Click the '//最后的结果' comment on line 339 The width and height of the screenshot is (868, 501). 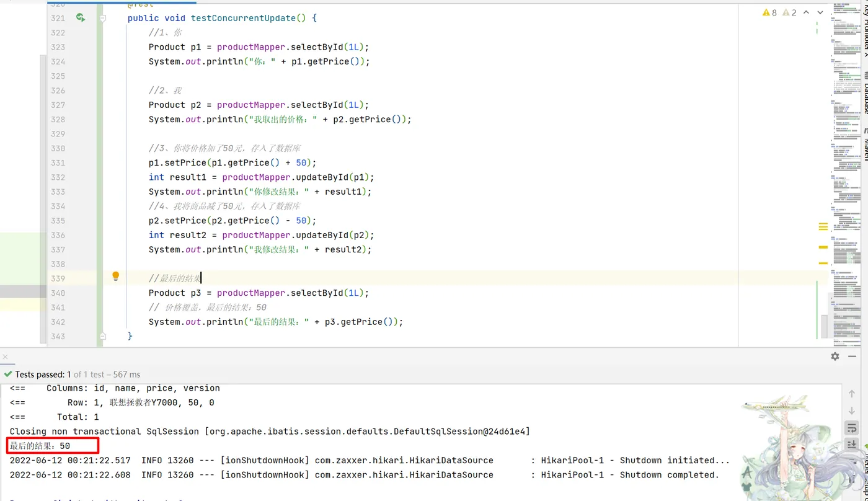pyautogui.click(x=175, y=278)
